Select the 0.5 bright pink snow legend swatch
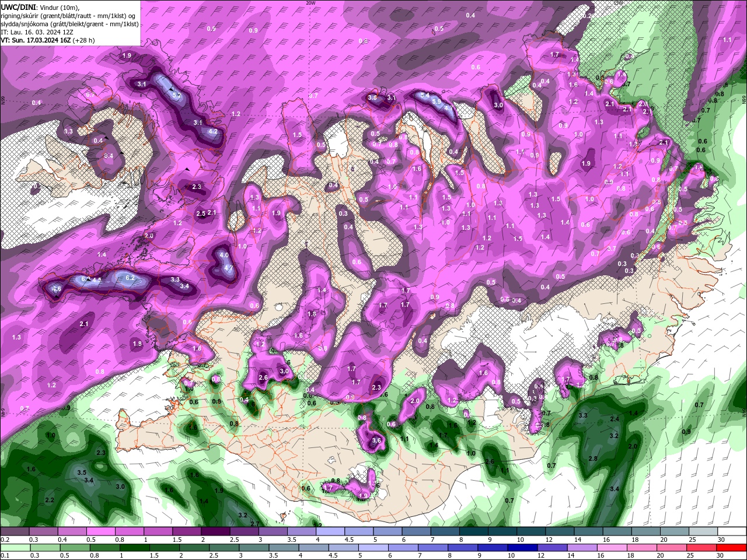747x560 pixels. pyautogui.click(x=100, y=531)
